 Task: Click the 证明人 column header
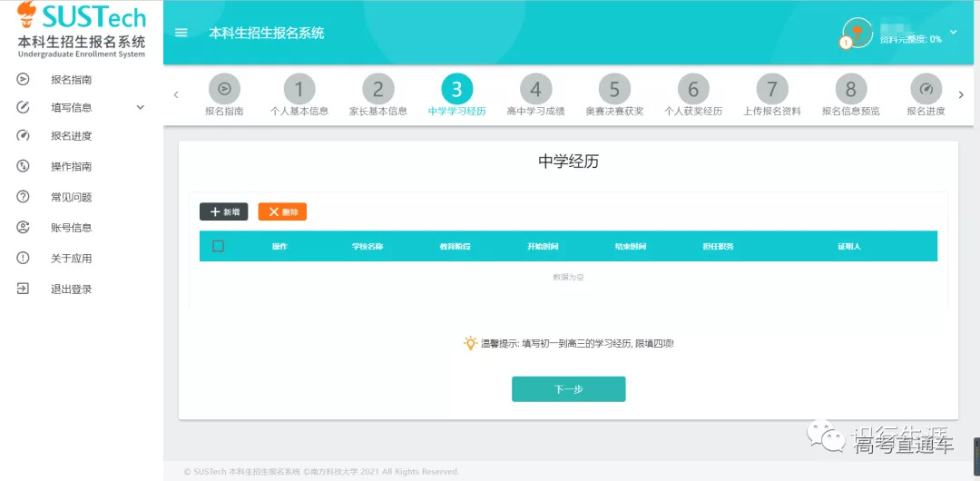(849, 247)
